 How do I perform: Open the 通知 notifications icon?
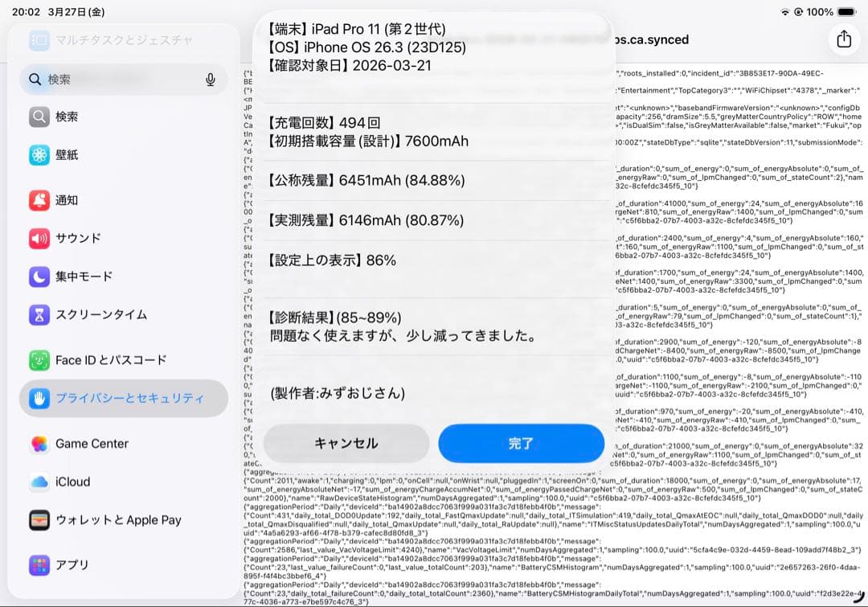[x=39, y=200]
